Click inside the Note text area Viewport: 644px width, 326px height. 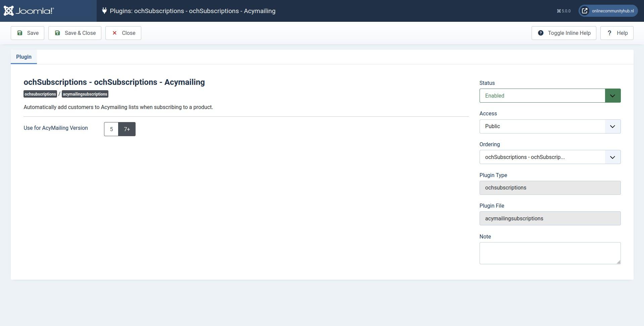550,253
